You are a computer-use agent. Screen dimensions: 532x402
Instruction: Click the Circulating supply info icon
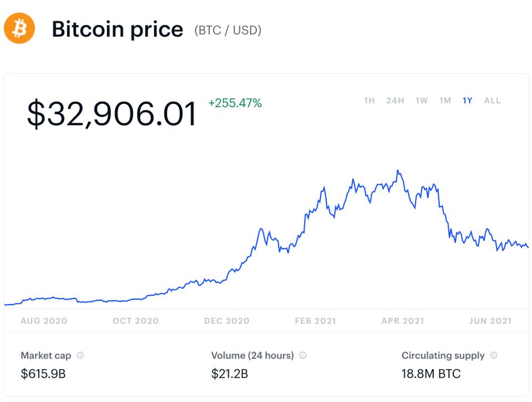click(494, 355)
